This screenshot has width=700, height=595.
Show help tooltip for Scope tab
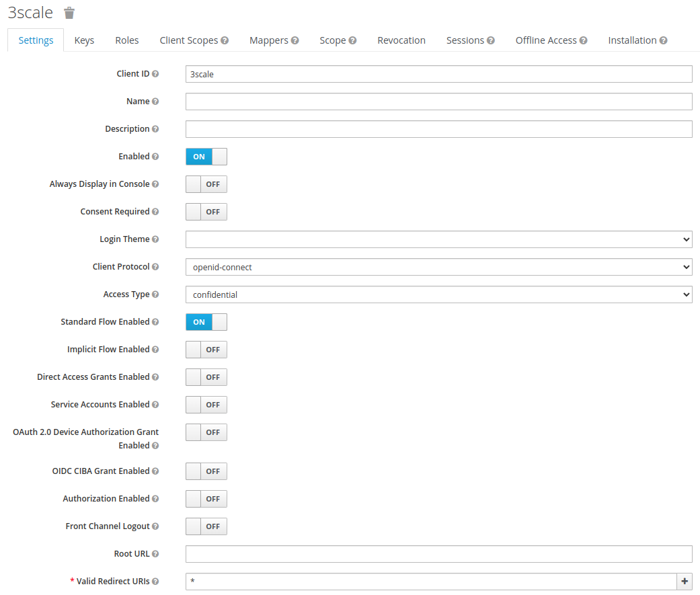pos(352,40)
